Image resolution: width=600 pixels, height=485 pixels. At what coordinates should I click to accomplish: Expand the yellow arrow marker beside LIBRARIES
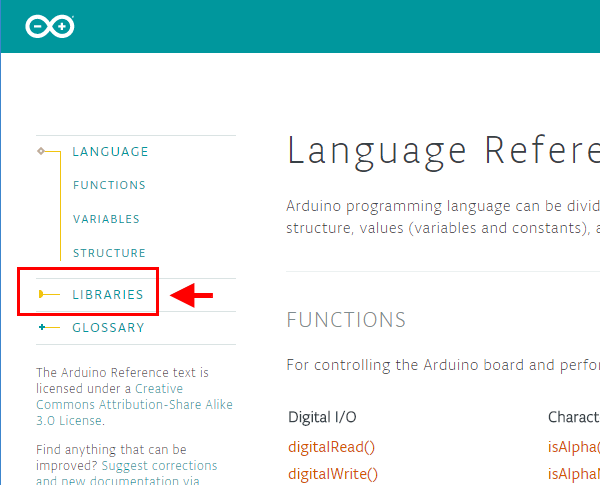(x=42, y=294)
